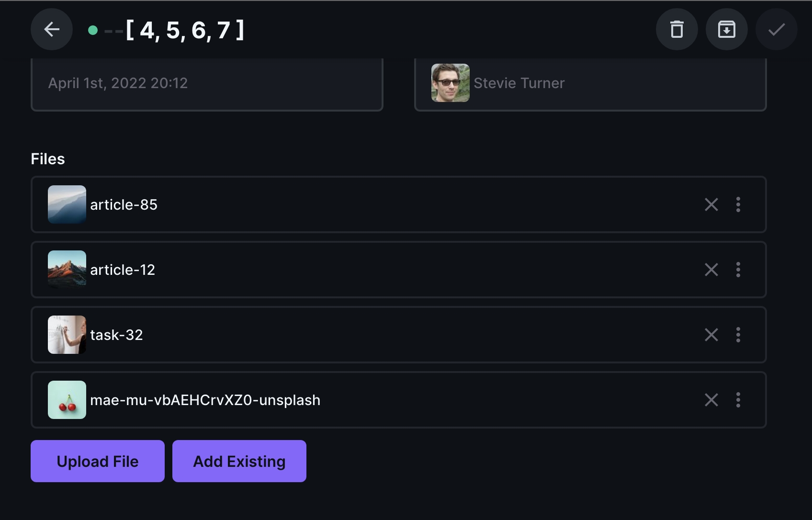Open the three-dot menu for article-85
Viewport: 812px width, 520px height.
pyautogui.click(x=738, y=204)
